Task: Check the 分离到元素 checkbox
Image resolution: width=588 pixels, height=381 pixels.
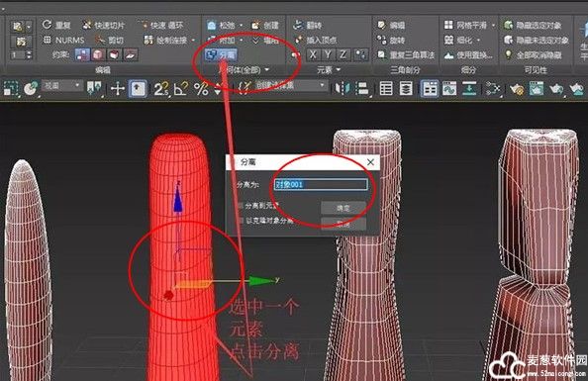Action: [241, 206]
